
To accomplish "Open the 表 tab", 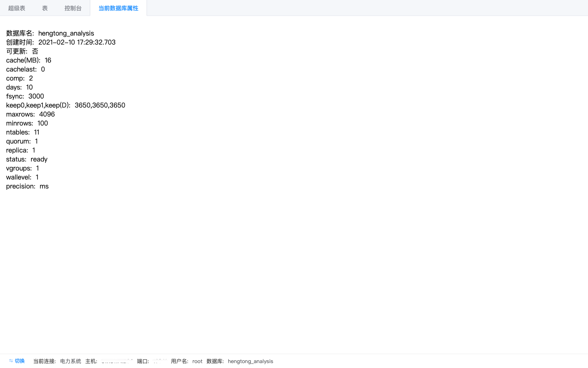I will click(45, 8).
